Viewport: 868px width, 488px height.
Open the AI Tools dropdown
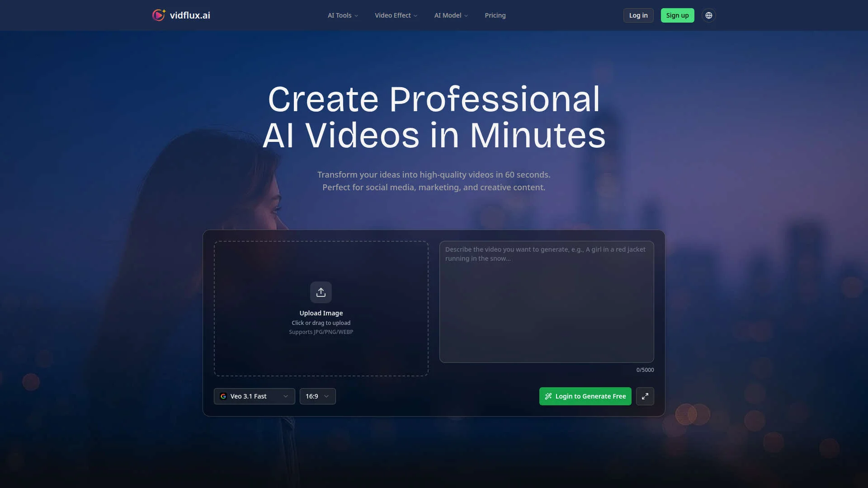click(x=342, y=15)
